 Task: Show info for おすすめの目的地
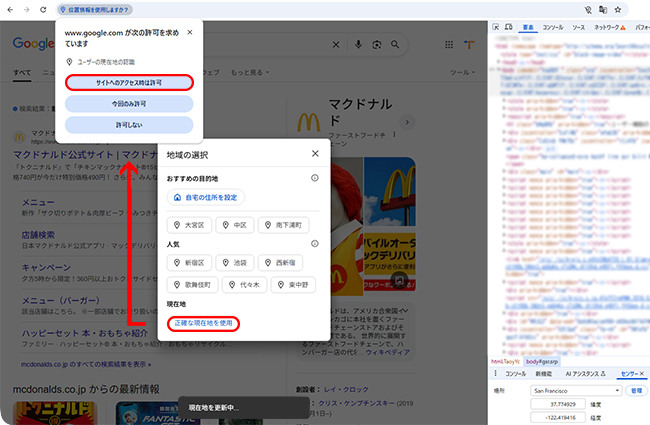(x=315, y=178)
